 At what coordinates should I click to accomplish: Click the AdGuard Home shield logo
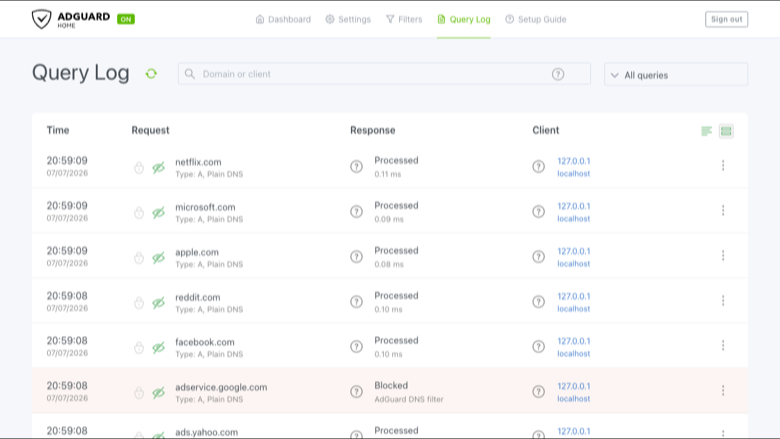[41, 19]
